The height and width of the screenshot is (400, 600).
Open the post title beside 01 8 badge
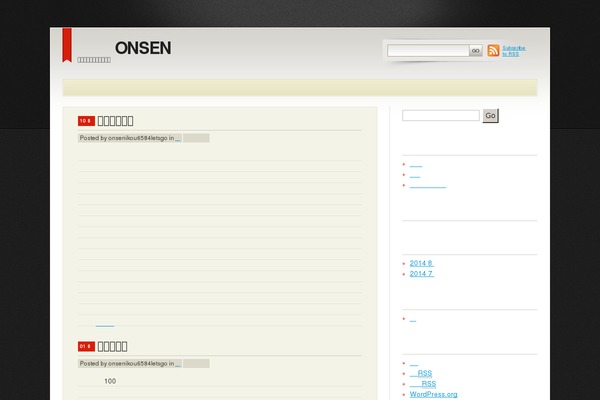click(112, 346)
